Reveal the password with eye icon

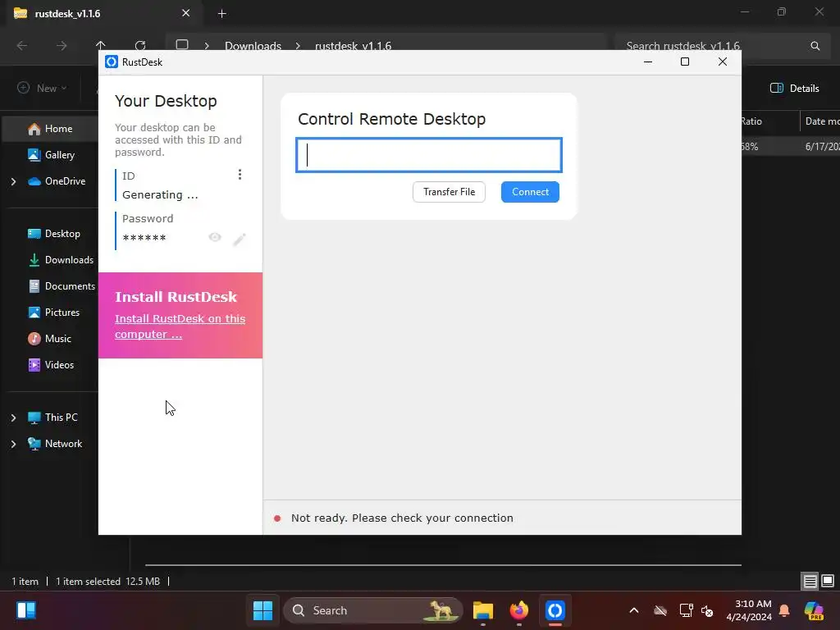click(x=215, y=237)
